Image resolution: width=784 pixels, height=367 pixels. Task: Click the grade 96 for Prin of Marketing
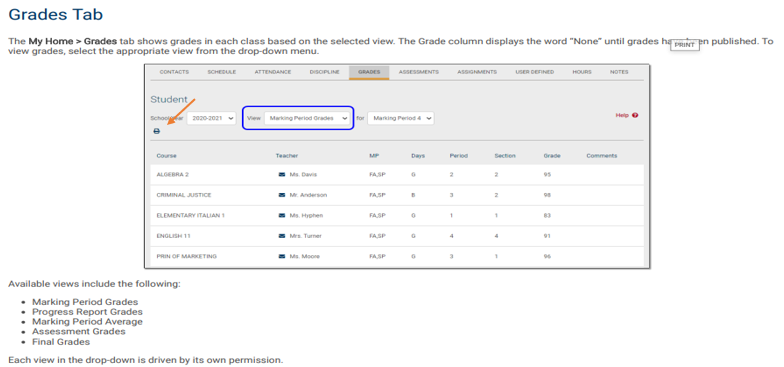[x=547, y=256]
